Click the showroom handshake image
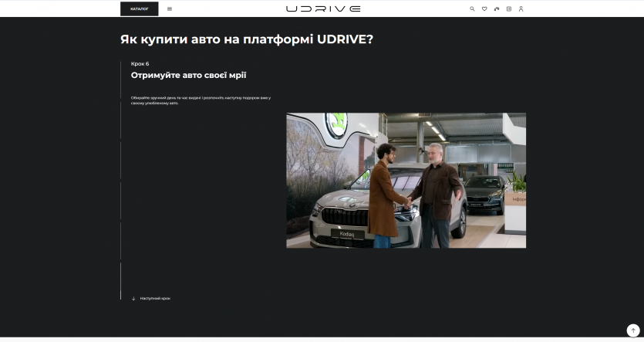This screenshot has width=644, height=342. tap(406, 181)
